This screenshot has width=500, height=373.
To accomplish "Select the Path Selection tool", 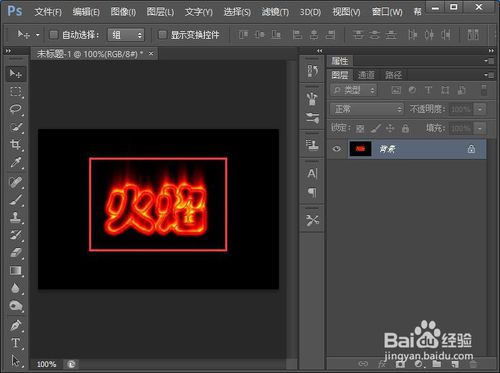I will coord(15,361).
